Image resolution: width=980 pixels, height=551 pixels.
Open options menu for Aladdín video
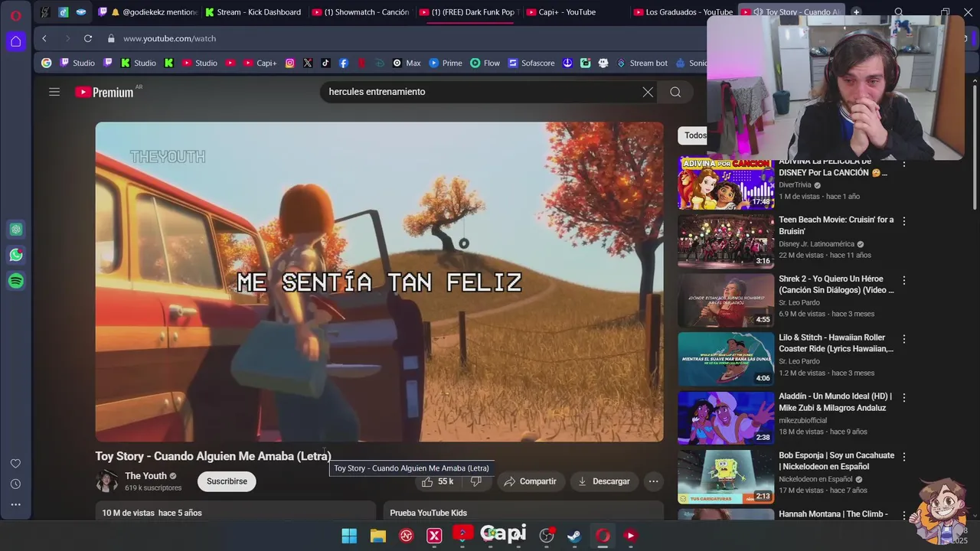903,398
